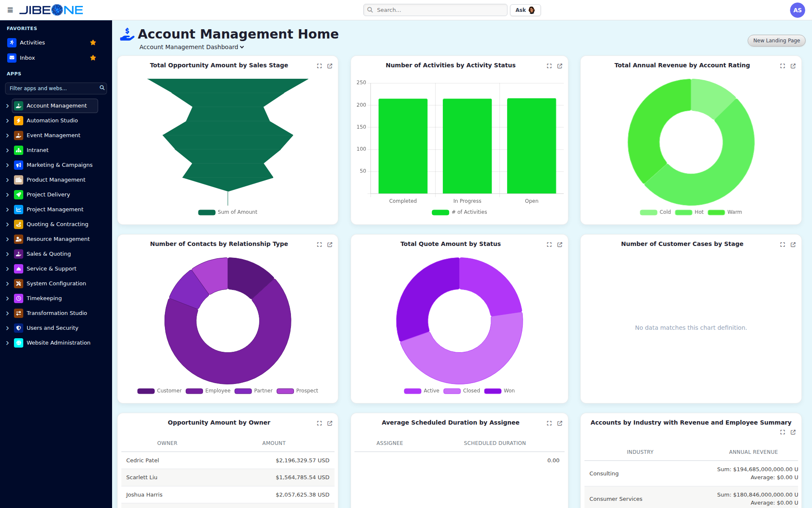Screen dimensions: 812x508
Task: Click the Customer legend color swatch
Action: (146, 391)
